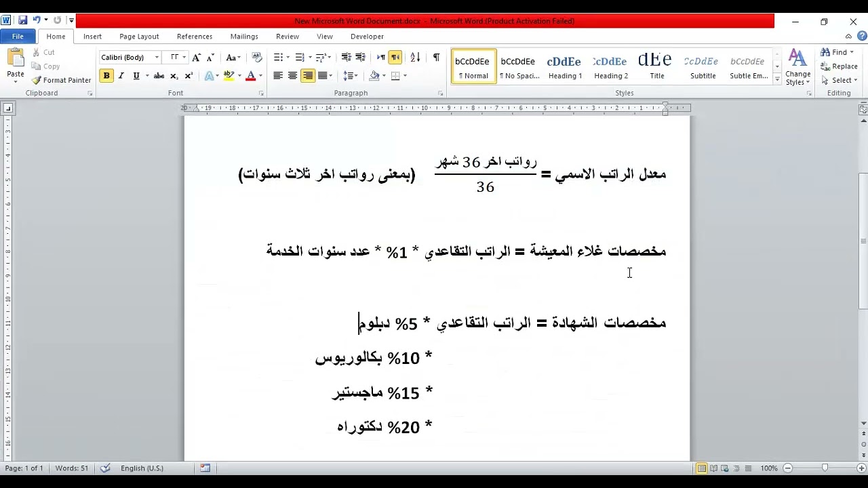Decrease paragraph indent
Viewport: 868px width, 488px height.
coord(346,58)
